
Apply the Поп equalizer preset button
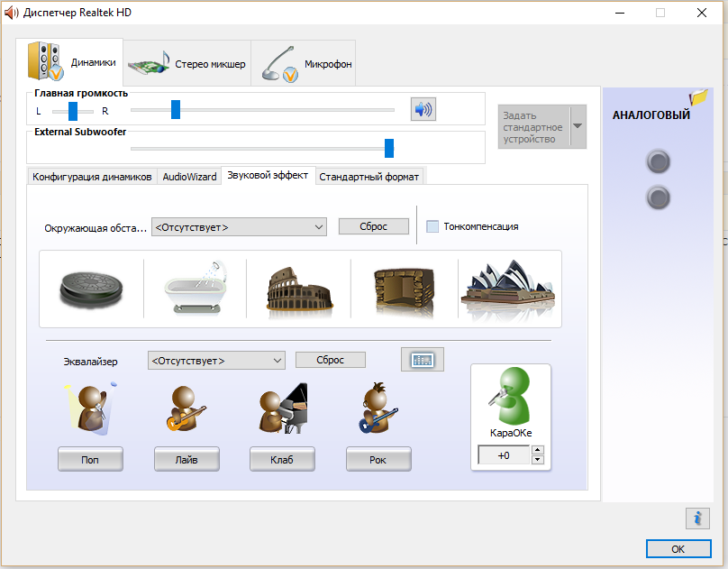click(x=90, y=459)
